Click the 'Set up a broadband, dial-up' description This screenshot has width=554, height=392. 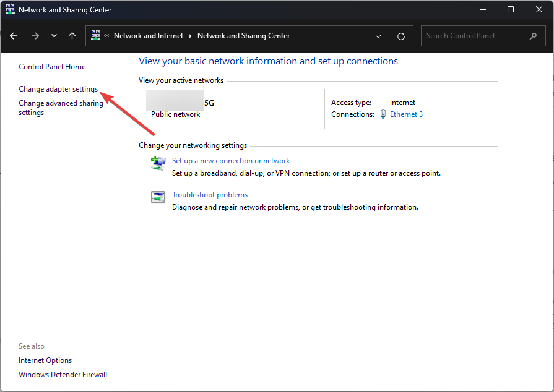306,173
